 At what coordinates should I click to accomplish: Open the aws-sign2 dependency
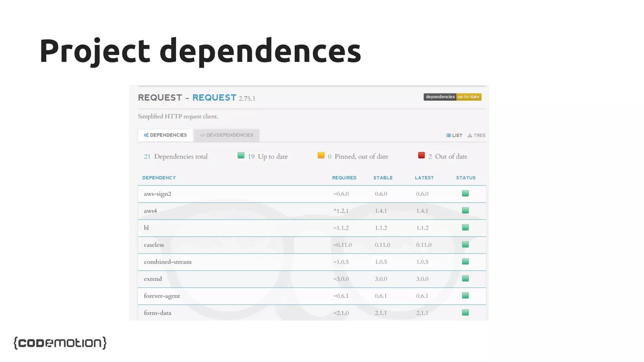point(158,194)
